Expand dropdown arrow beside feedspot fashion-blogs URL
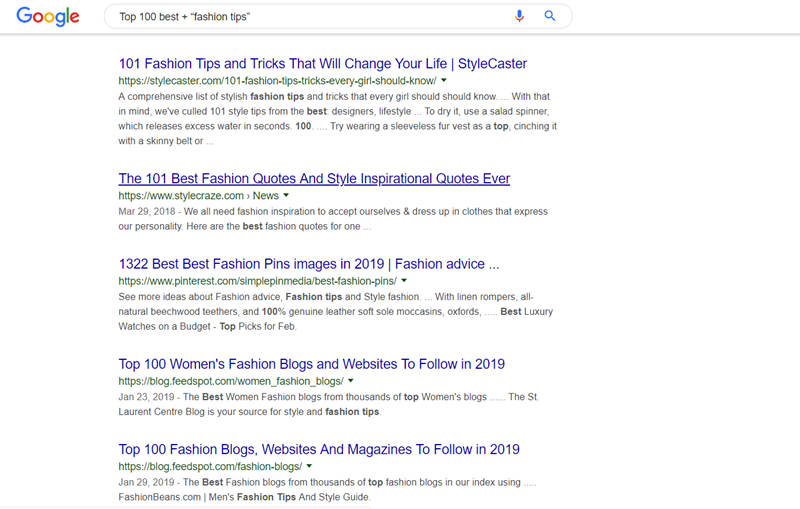 point(310,466)
